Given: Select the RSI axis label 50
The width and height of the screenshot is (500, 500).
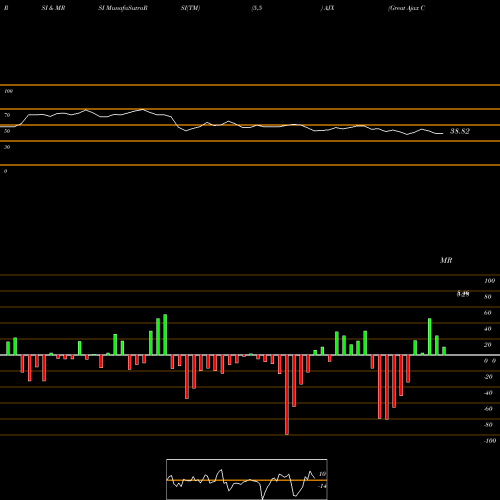Looking at the screenshot, I should pyautogui.click(x=7, y=131).
